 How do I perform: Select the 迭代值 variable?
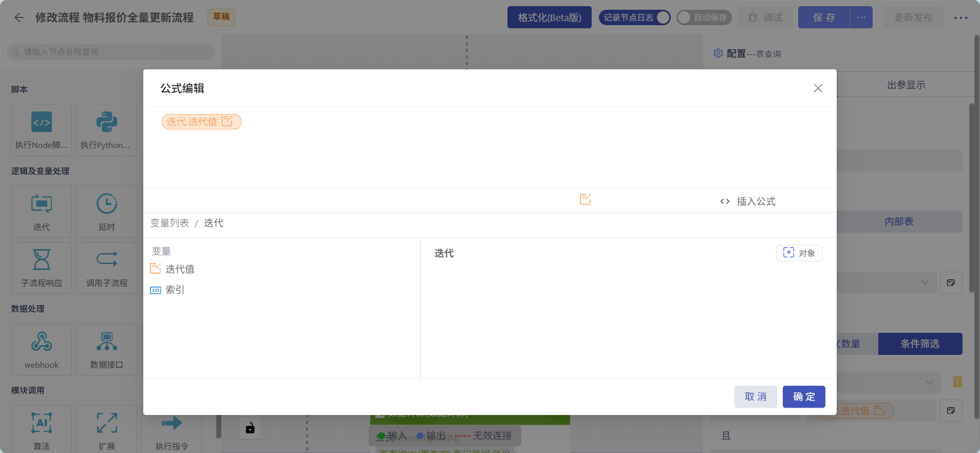[x=173, y=269]
